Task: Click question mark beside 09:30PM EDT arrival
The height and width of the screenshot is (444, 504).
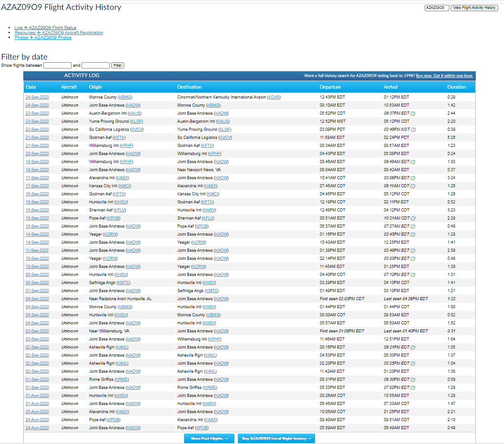Action: click(413, 379)
